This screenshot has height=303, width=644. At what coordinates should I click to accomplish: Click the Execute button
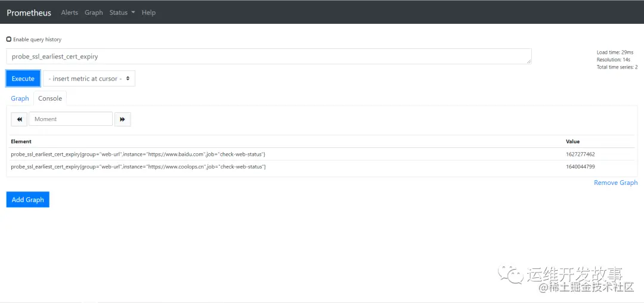point(23,78)
